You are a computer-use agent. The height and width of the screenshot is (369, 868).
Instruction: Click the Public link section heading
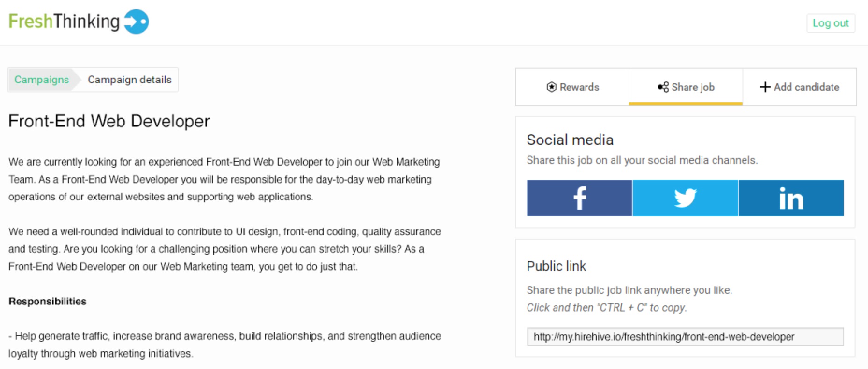(556, 266)
